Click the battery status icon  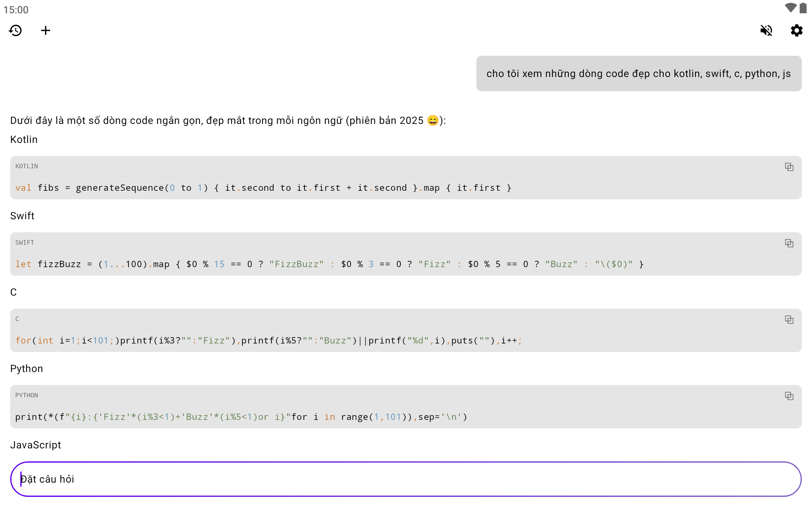click(x=803, y=8)
